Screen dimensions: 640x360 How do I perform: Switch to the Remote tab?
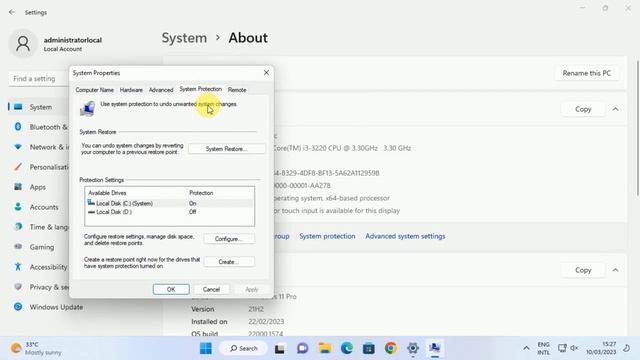point(237,90)
